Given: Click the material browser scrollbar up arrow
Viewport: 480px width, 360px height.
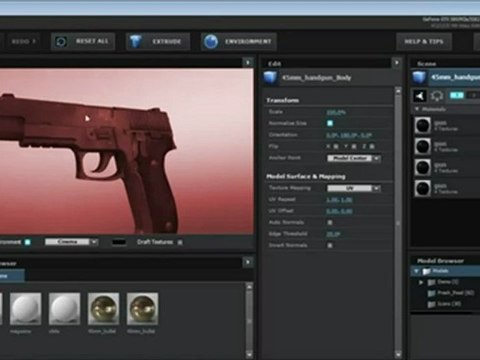Looking at the screenshot, I should (249, 286).
